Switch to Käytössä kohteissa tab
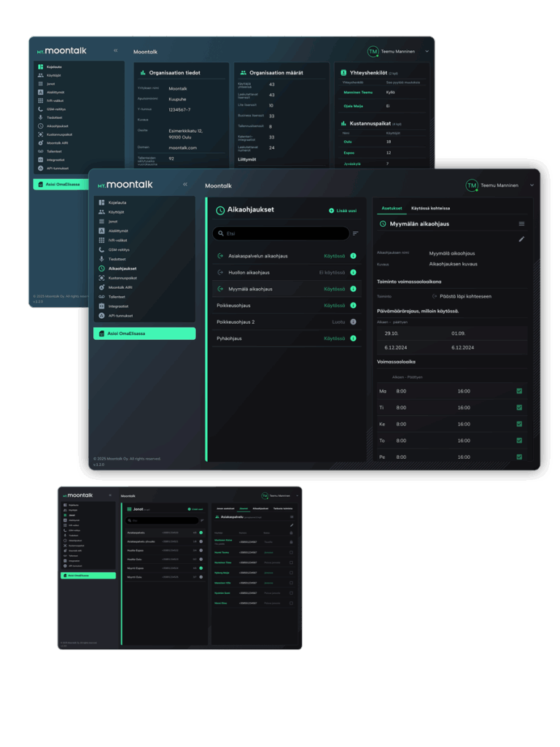 pos(430,208)
